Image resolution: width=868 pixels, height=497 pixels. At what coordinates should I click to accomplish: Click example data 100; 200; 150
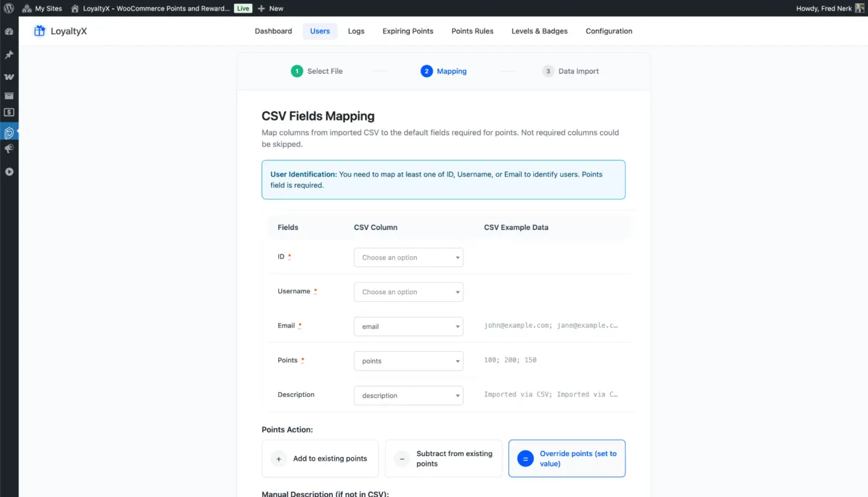pyautogui.click(x=510, y=360)
